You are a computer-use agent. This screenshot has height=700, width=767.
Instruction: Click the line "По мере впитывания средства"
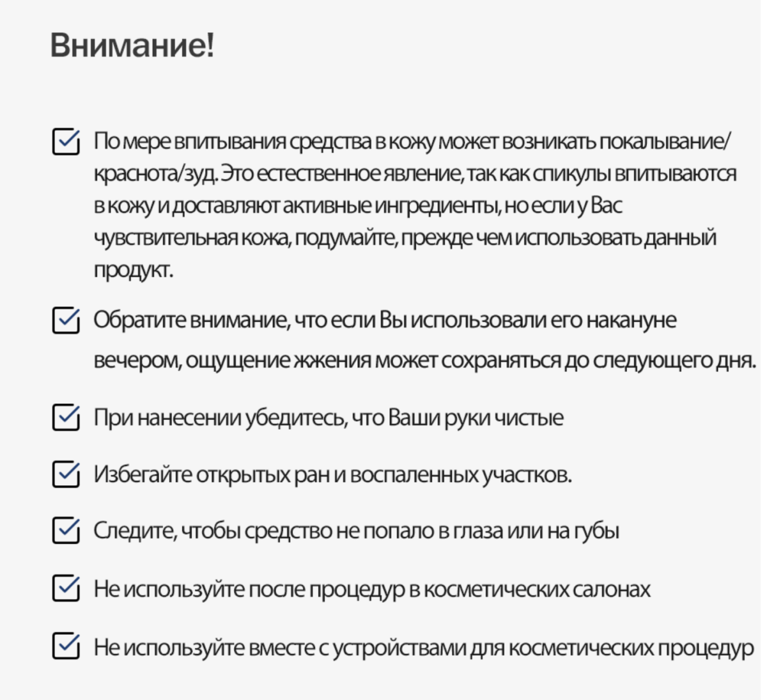pos(412,141)
